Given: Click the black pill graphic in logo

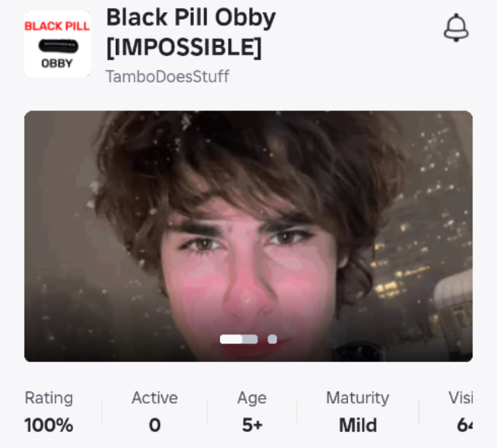Looking at the screenshot, I should point(58,46).
